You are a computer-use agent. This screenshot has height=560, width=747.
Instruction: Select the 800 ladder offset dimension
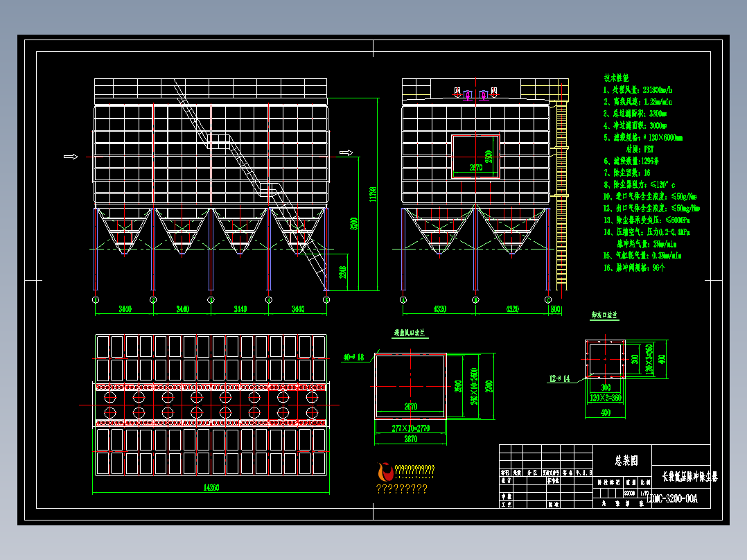[556, 309]
